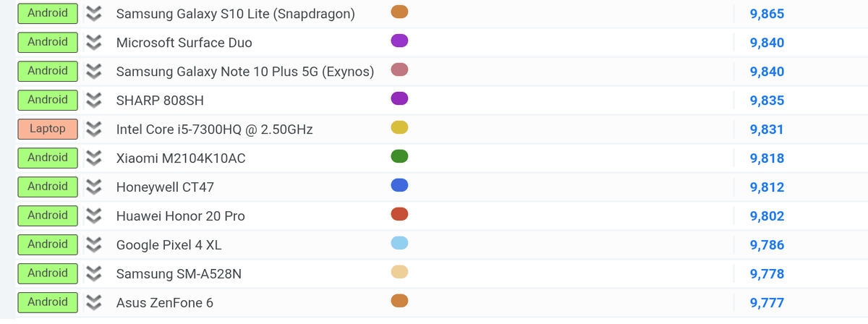Click Android tag beside SHARP 808SH
Viewport: 868px width, 324px height.
[48, 100]
